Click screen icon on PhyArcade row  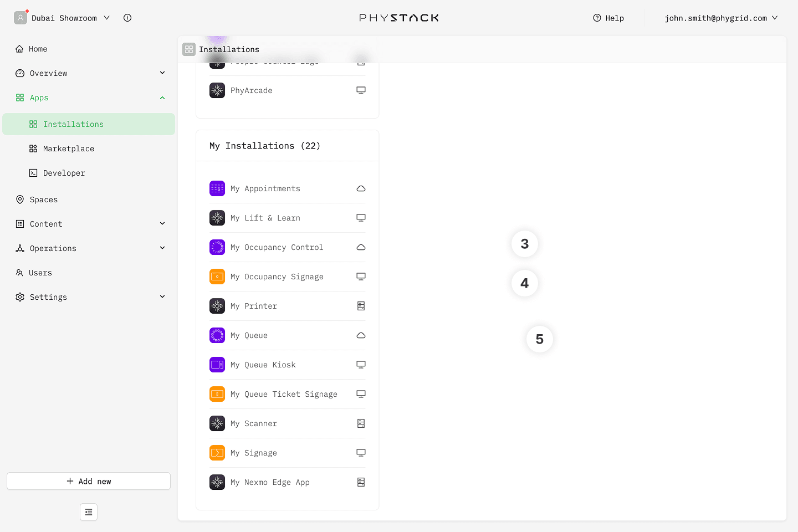361,90
